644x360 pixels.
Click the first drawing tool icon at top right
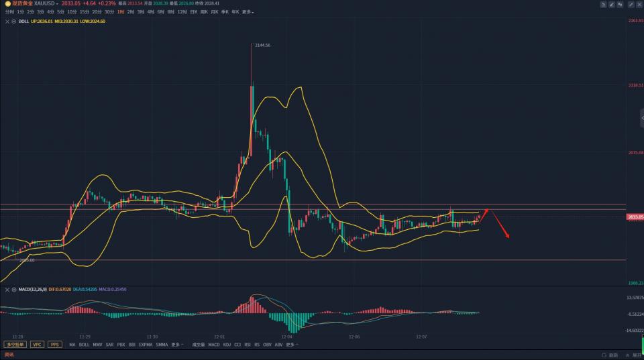pos(603,5)
